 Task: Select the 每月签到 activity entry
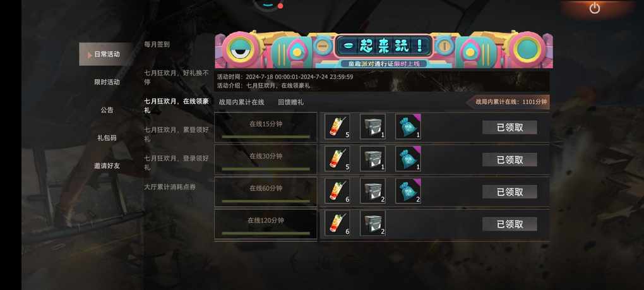(x=157, y=44)
